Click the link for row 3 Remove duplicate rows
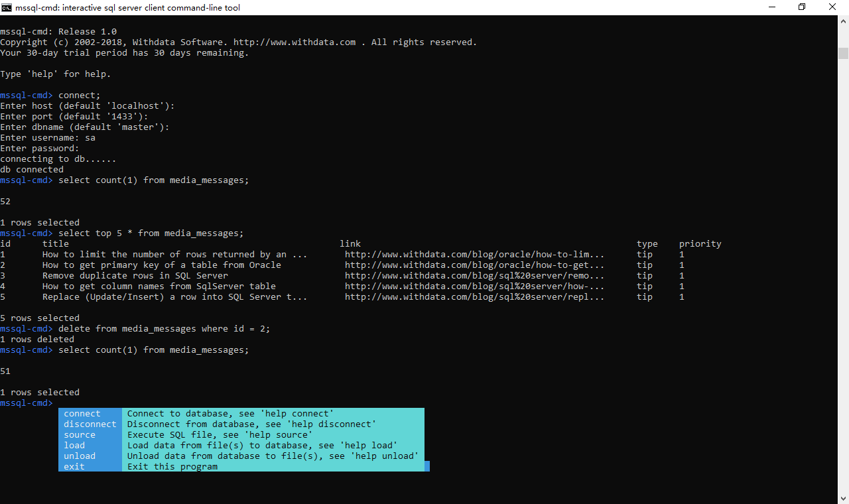The width and height of the screenshot is (849, 504). click(474, 276)
